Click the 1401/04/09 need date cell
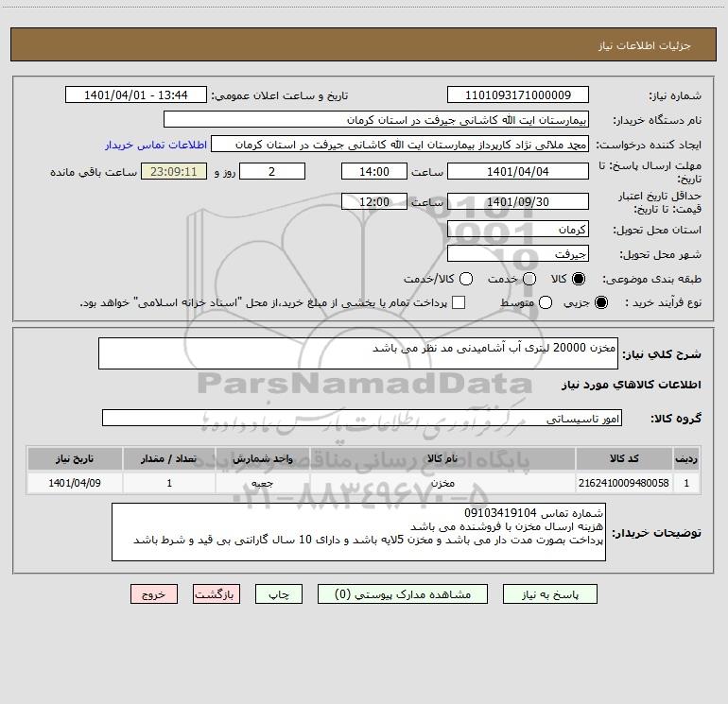This screenshot has width=728, height=704. click(x=75, y=483)
